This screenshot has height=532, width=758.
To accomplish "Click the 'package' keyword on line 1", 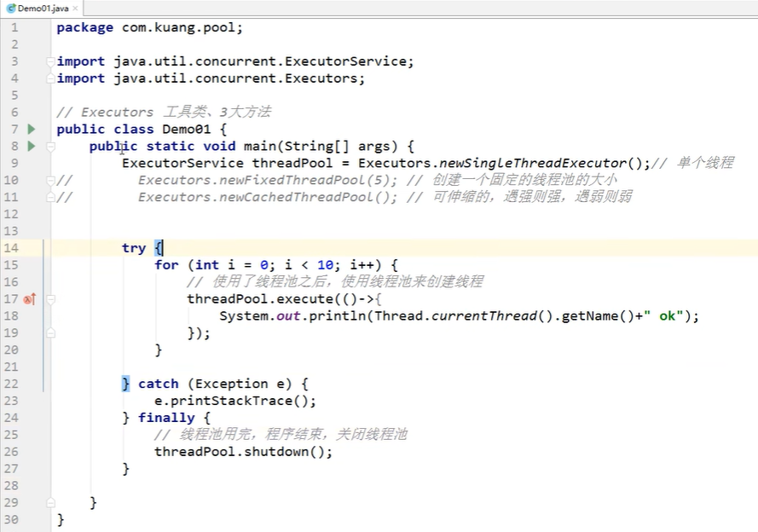I will coord(85,27).
